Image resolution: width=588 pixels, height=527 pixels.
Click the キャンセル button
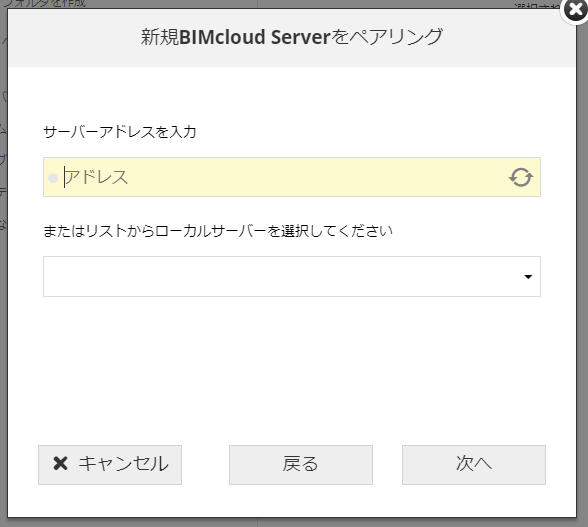point(110,465)
